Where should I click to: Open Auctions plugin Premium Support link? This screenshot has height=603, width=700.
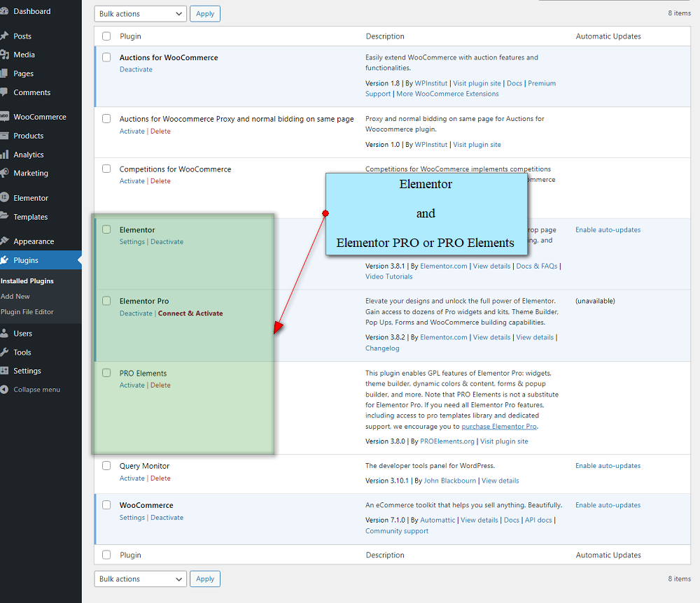(542, 83)
